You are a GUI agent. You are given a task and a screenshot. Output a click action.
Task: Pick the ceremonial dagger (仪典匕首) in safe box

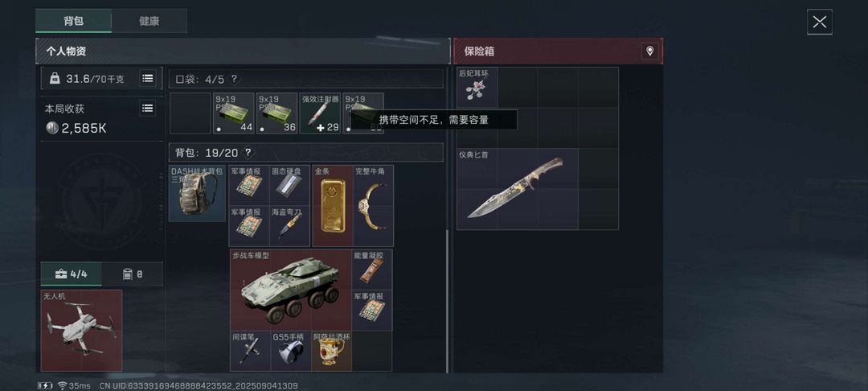click(x=517, y=189)
